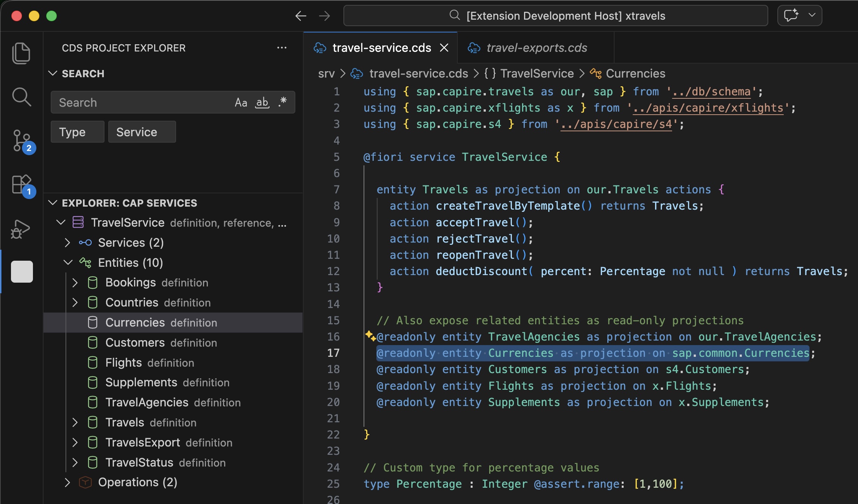Viewport: 858px width, 504px height.
Task: Toggle Match Whole Word option
Action: (262, 102)
